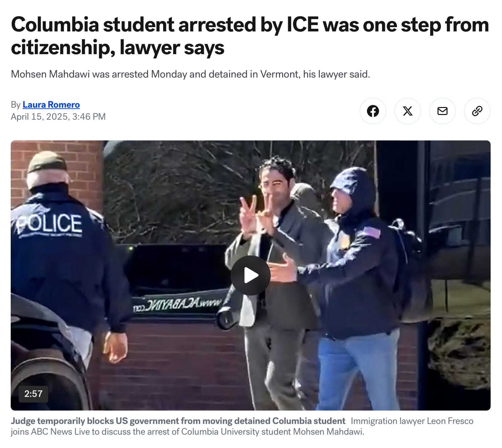Share the article on Facebook
The height and width of the screenshot is (448, 502).
point(373,111)
